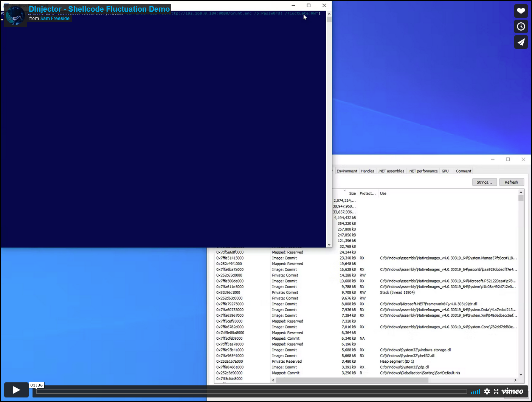Open the .NET assemblies tab
This screenshot has width=532, height=402.
tap(391, 171)
